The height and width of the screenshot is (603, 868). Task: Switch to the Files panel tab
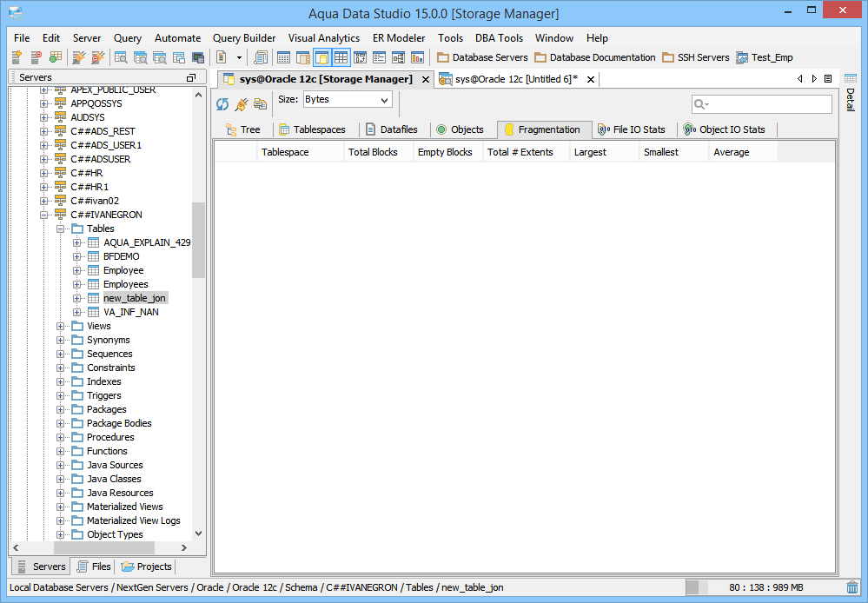94,567
